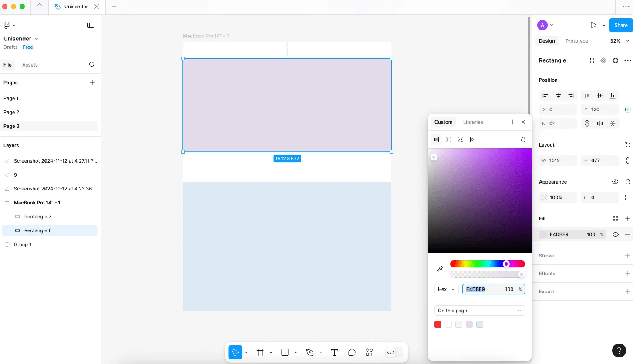Click the search icon in left panel
633x364 pixels.
point(92,65)
